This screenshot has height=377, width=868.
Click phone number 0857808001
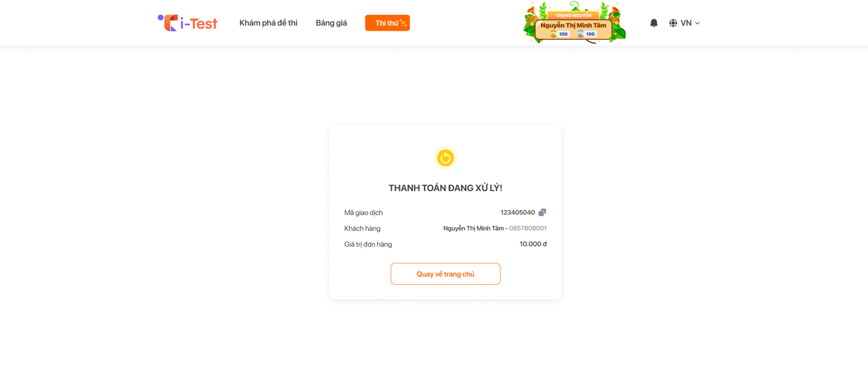click(528, 228)
